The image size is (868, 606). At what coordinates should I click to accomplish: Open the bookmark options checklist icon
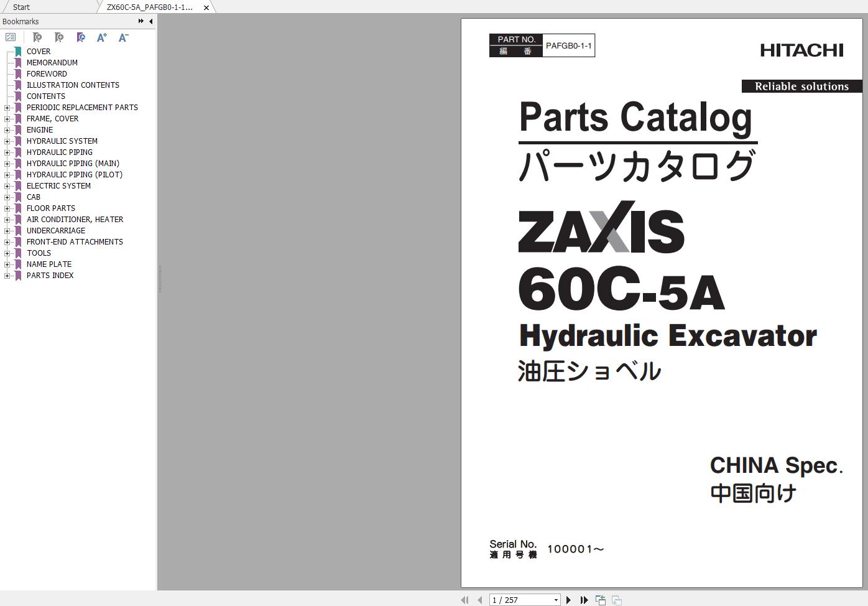(x=11, y=37)
